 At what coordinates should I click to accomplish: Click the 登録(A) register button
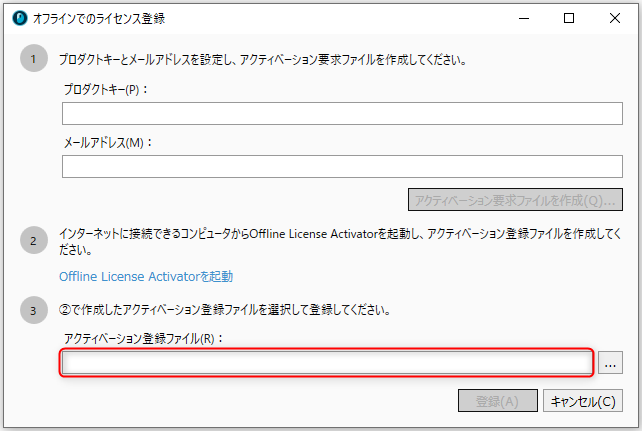tap(497, 401)
